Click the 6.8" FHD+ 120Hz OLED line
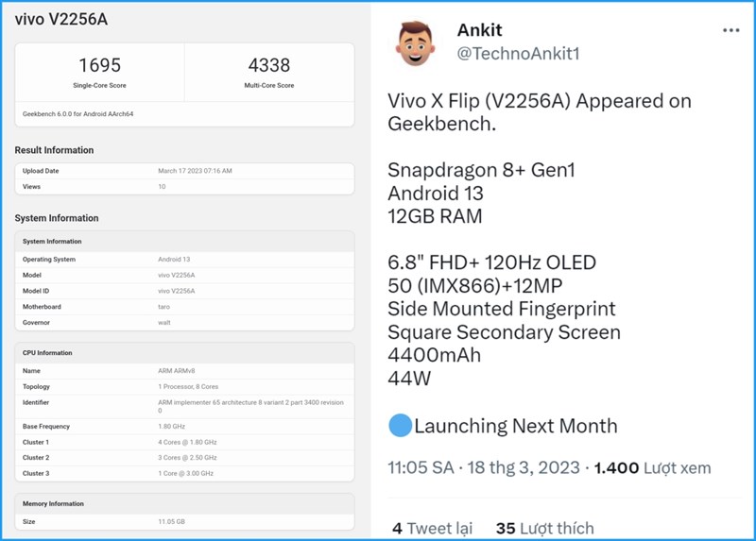Screen dimensions: 756x541 [491, 262]
